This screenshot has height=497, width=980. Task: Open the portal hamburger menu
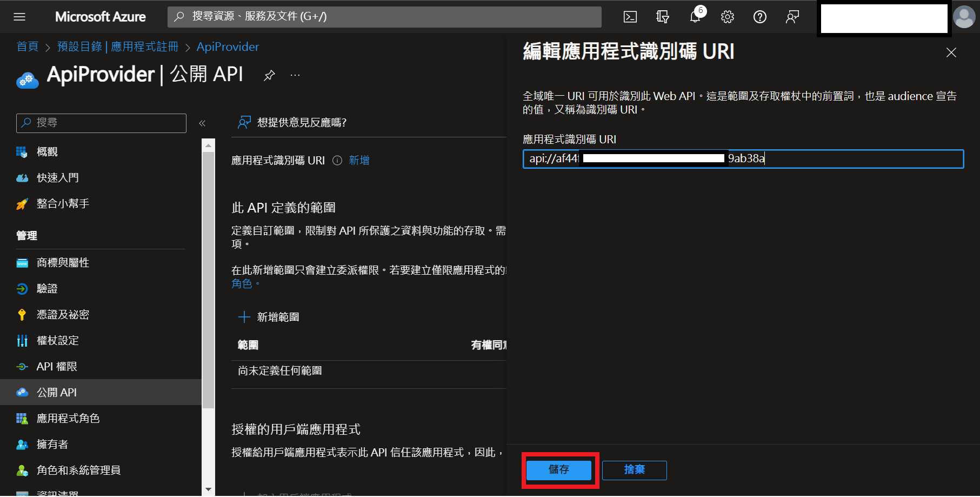pos(19,17)
